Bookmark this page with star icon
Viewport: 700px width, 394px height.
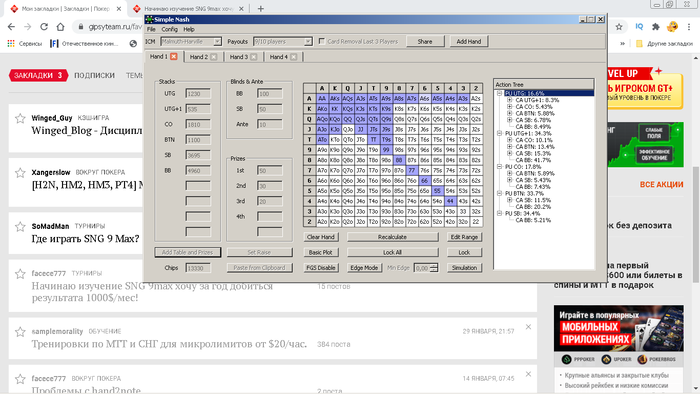click(x=619, y=27)
